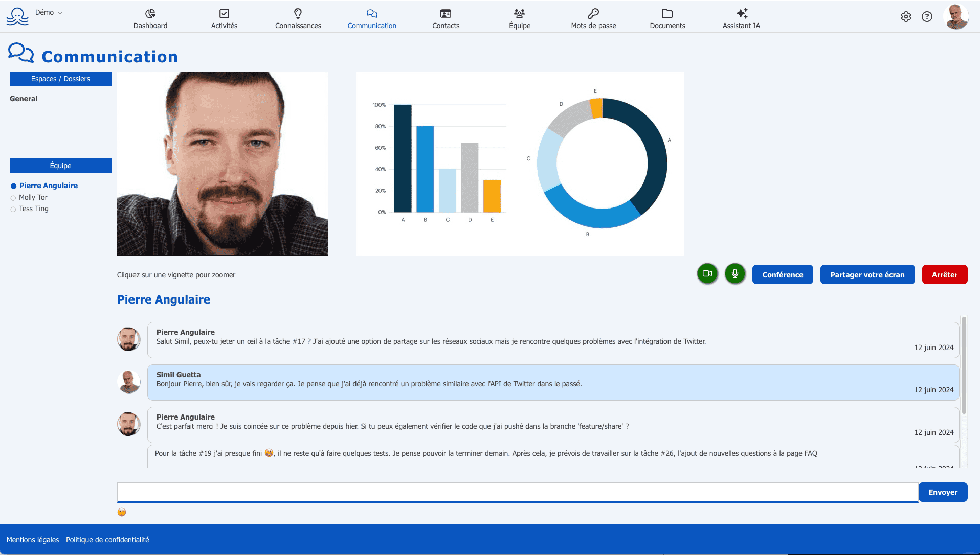Open the Dashboard section
Screen dimensions: 980x555
[x=150, y=19]
